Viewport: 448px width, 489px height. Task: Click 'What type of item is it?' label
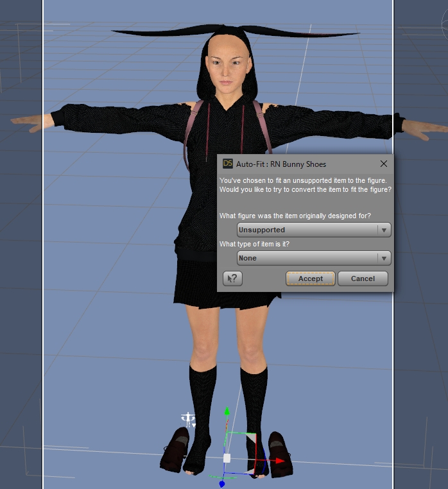[x=254, y=244]
